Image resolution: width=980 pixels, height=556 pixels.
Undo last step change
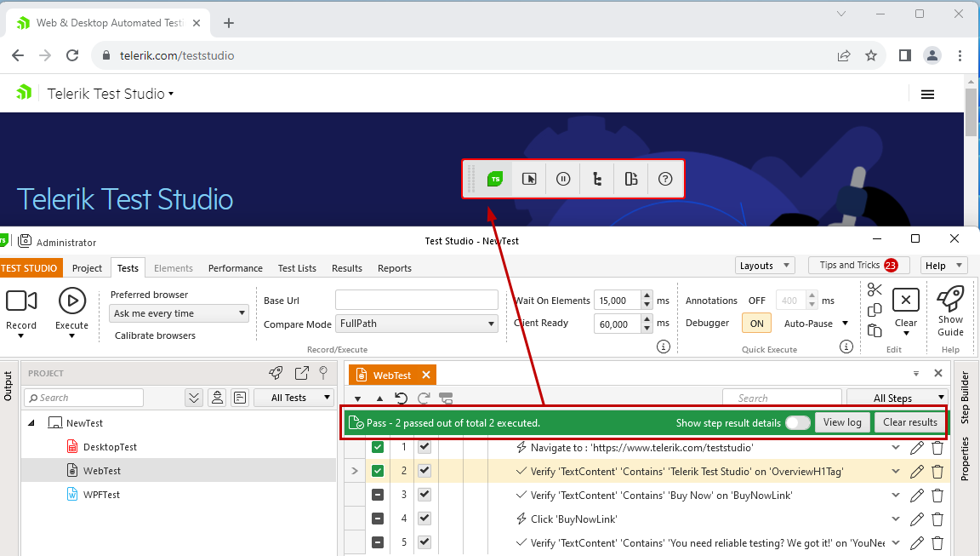(x=402, y=398)
